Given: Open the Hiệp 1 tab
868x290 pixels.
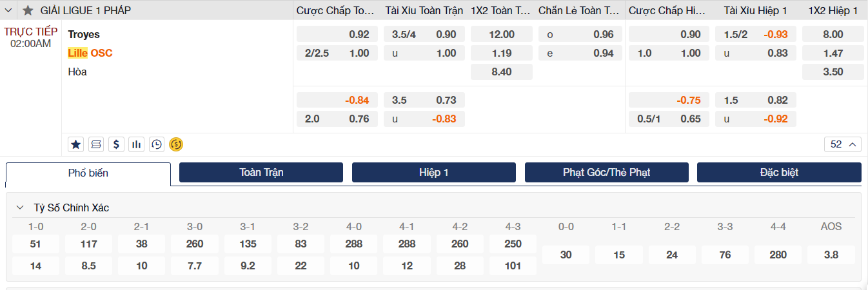Looking at the screenshot, I should pos(433,172).
